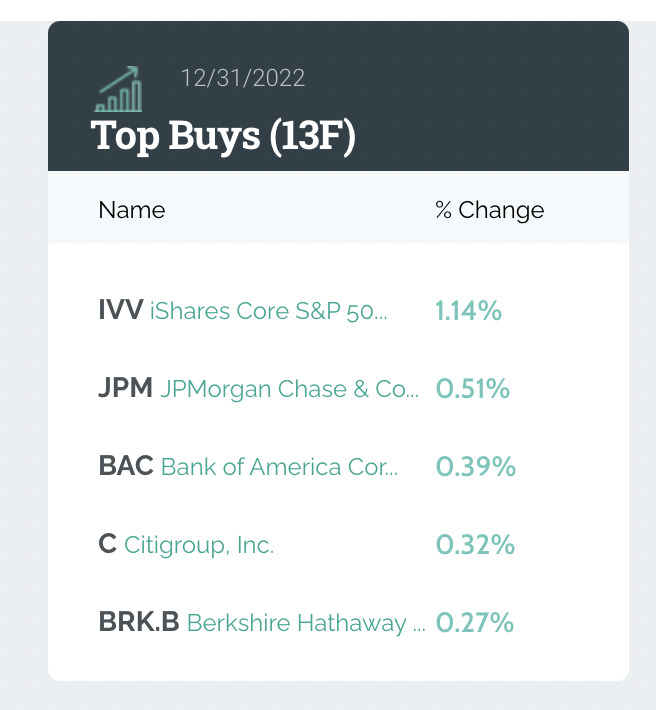Click the % Change column header

(x=490, y=210)
